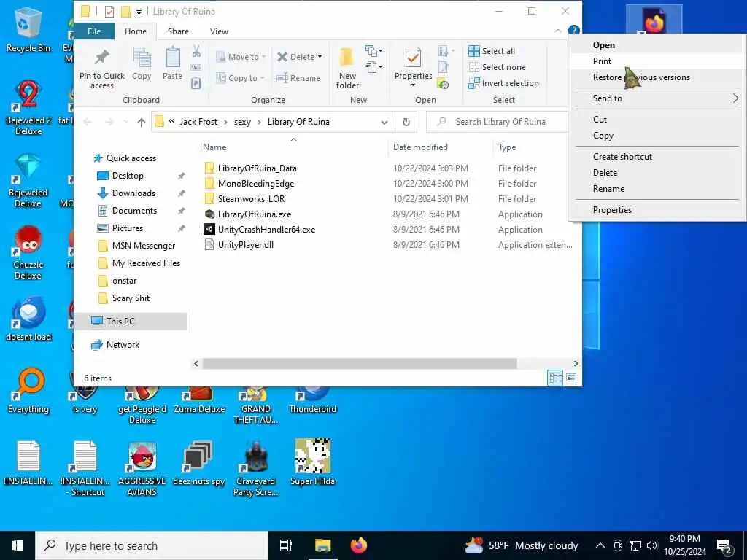The height and width of the screenshot is (560, 747).
Task: Click the scrollbar right arrow
Action: pyautogui.click(x=576, y=364)
